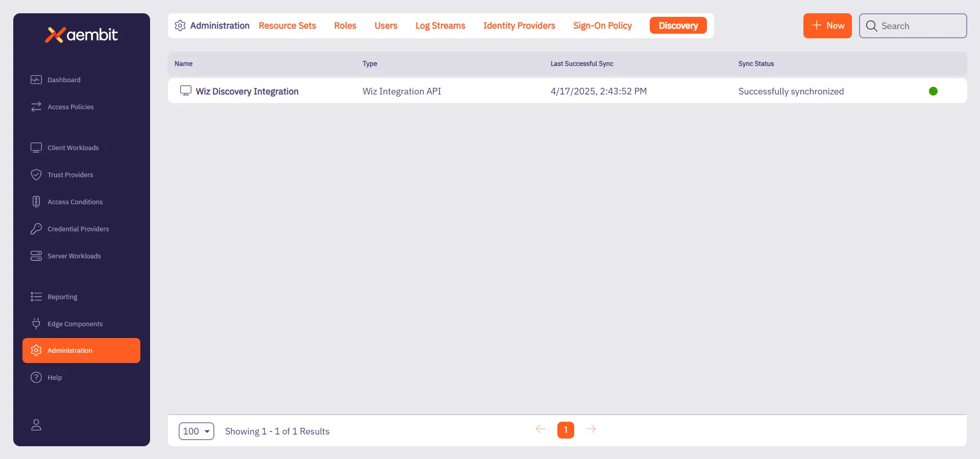This screenshot has width=980, height=459.
Task: Open the 100 page-size dropdown
Action: coord(197,431)
